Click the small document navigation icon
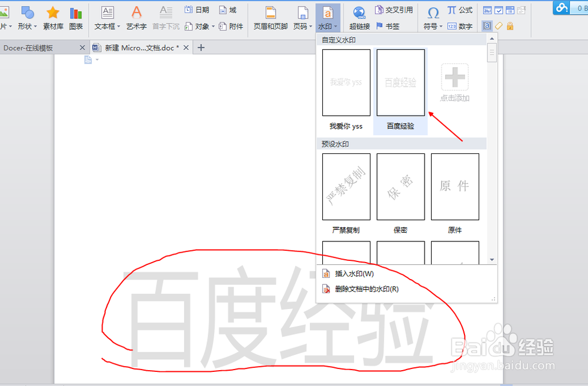This screenshot has width=588, height=386. pyautogui.click(x=88, y=59)
